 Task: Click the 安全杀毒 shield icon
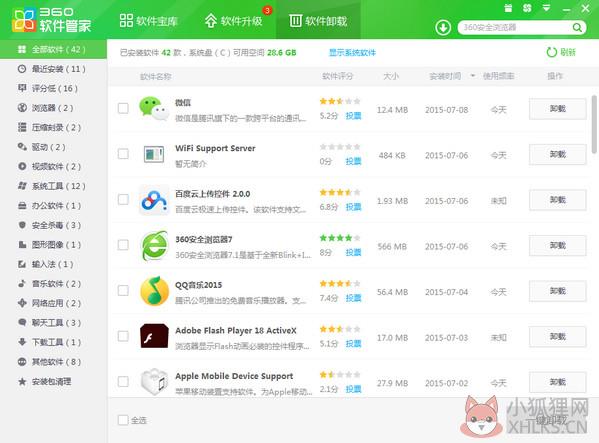pos(22,225)
